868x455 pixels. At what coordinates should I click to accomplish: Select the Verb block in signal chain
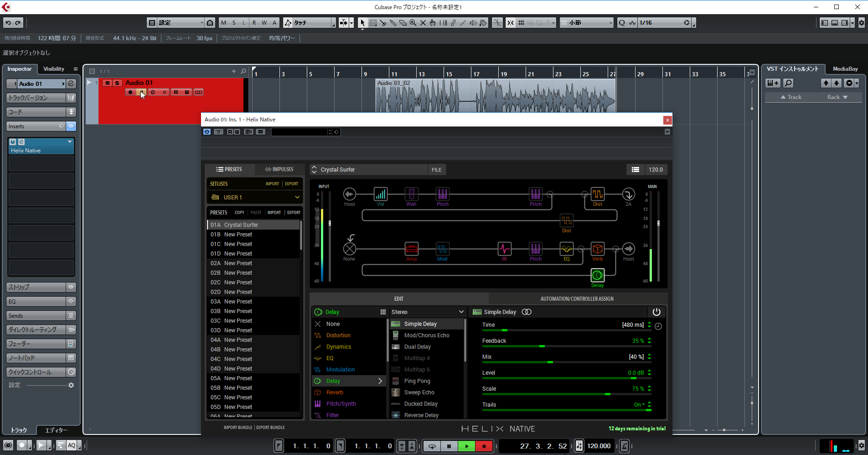(597, 249)
